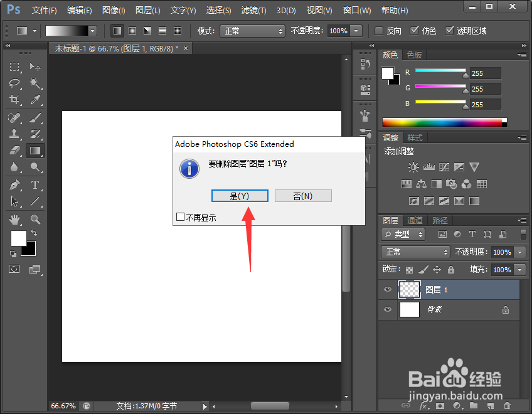Choose Linear Gradient style
This screenshot has width=532, height=414.
pyautogui.click(x=117, y=31)
